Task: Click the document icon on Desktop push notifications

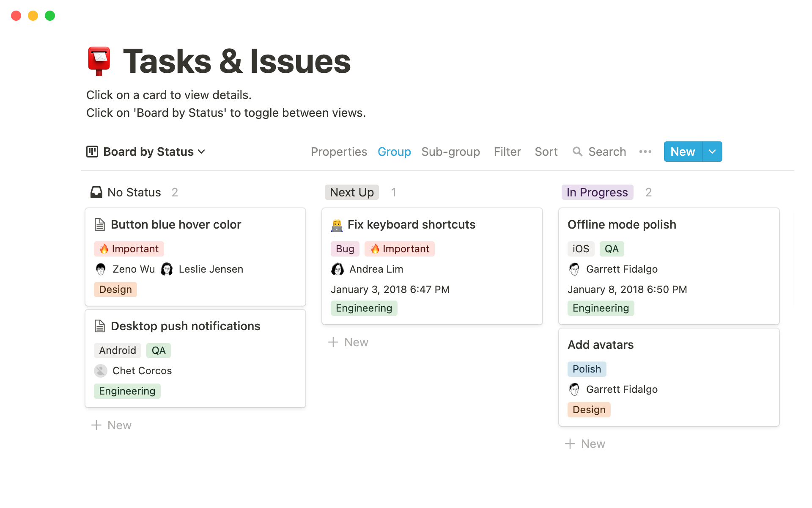Action: [101, 326]
